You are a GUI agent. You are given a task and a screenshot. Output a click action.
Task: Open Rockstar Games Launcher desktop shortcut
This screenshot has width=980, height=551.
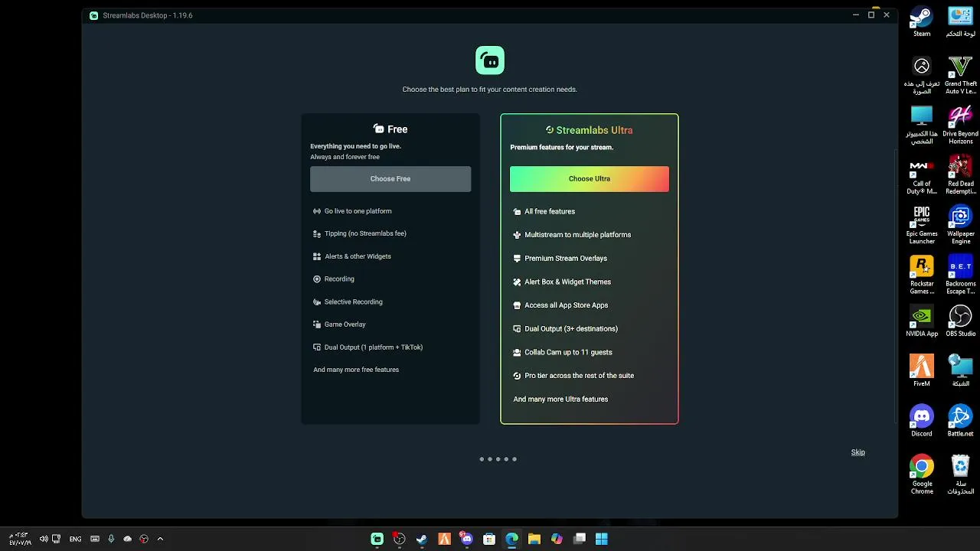[x=922, y=275]
